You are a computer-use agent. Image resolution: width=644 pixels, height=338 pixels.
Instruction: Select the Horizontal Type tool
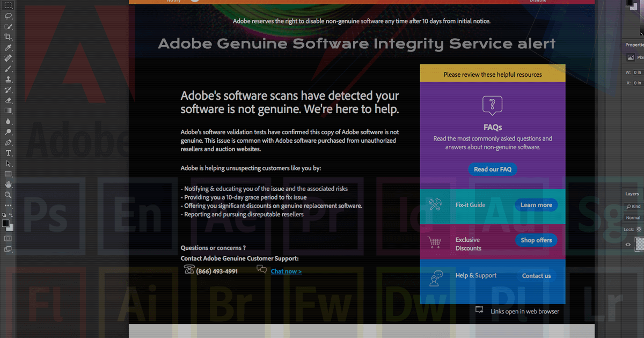8,153
